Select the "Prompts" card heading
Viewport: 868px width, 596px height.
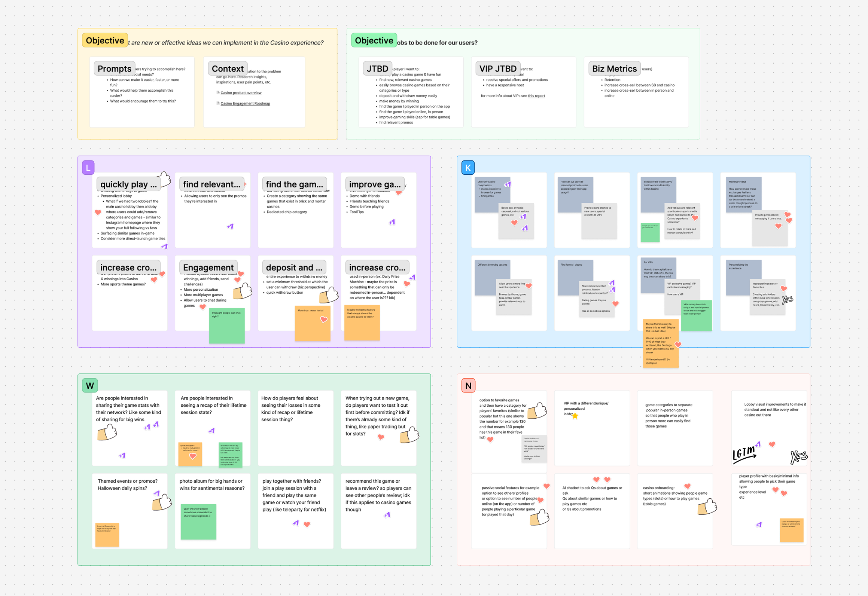115,68
